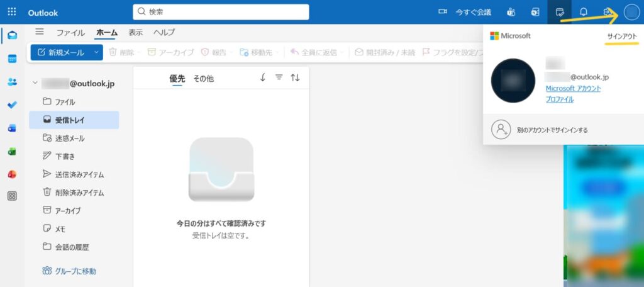Open Excel app in the left rail
Image resolution: width=644 pixels, height=287 pixels.
[x=13, y=151]
